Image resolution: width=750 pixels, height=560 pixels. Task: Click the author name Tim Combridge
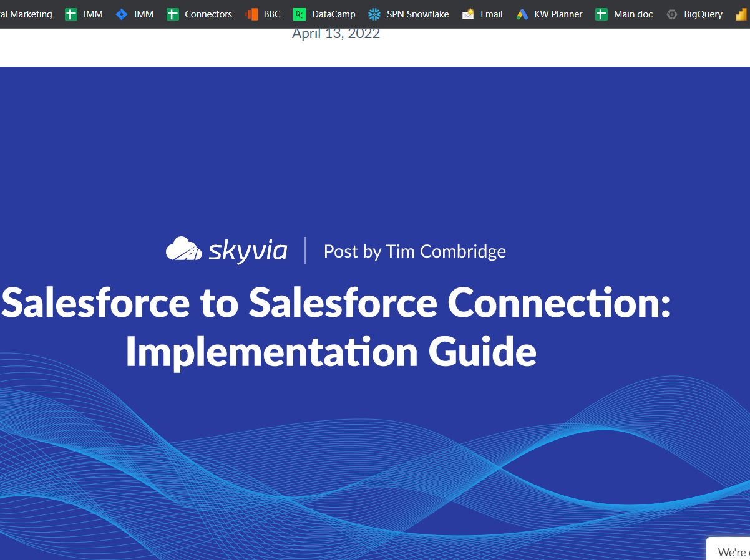tap(446, 251)
